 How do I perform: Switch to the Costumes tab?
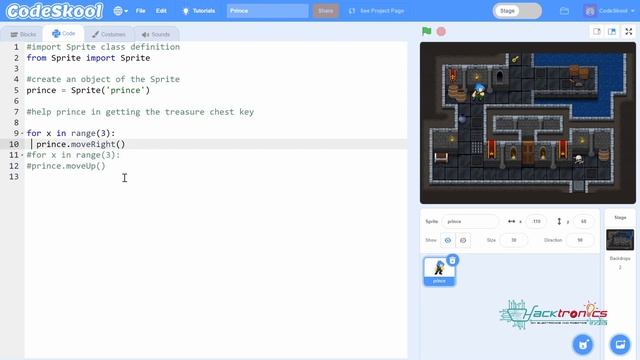click(x=109, y=34)
